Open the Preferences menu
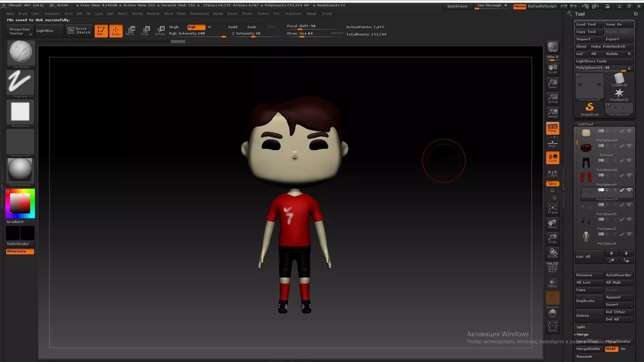 tap(199, 14)
